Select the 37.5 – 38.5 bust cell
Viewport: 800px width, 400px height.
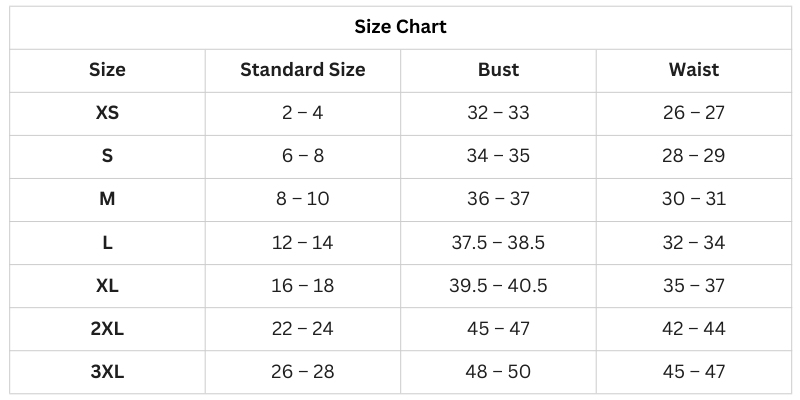[498, 242]
